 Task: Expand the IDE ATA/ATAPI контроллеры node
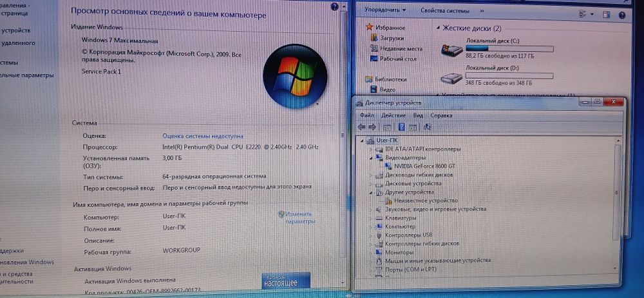point(372,149)
